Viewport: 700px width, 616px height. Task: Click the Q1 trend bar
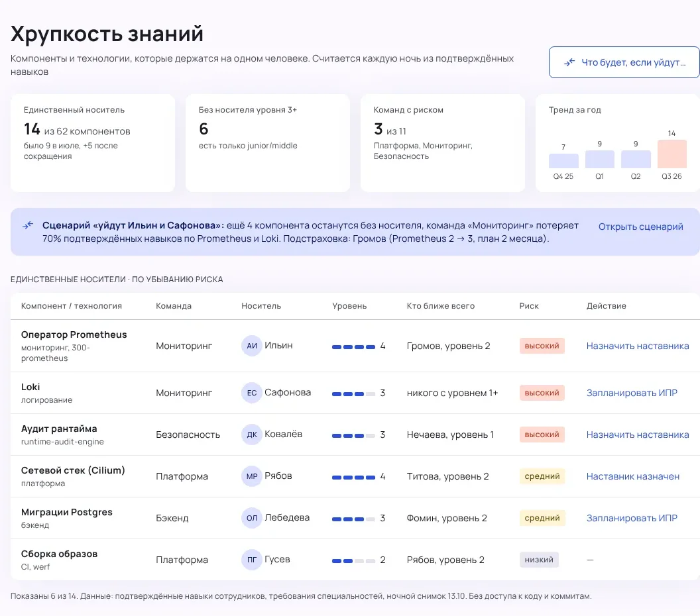click(x=599, y=159)
